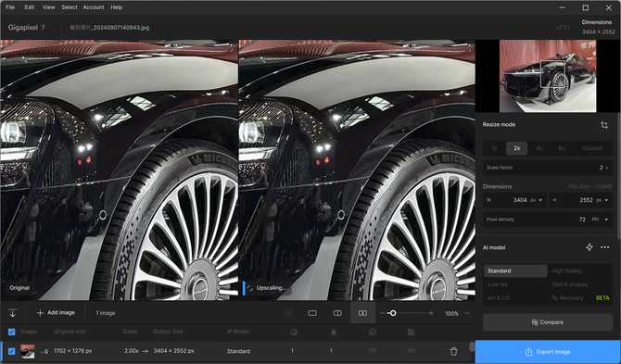Viewport: 621px width, 364px height.
Task: Click the zoom out minus icon
Action: (383, 313)
